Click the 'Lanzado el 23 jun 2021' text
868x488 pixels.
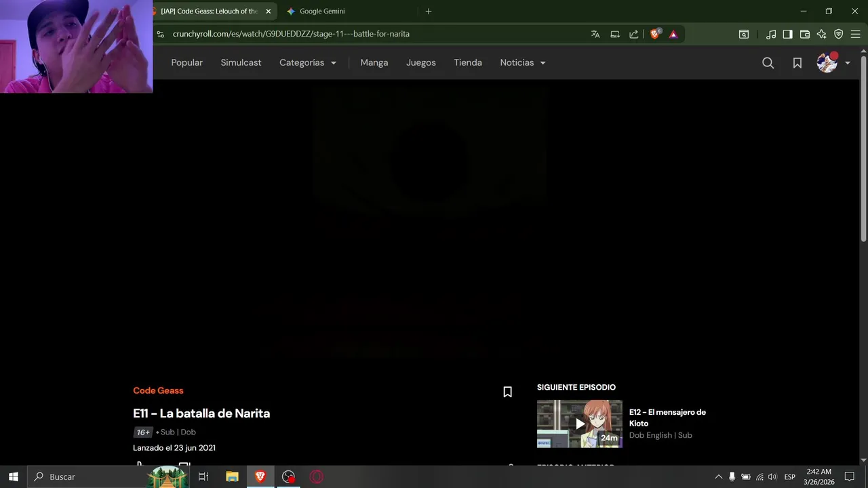pos(174,448)
